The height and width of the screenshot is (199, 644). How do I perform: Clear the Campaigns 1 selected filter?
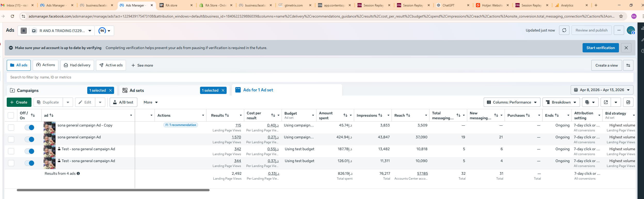click(110, 90)
